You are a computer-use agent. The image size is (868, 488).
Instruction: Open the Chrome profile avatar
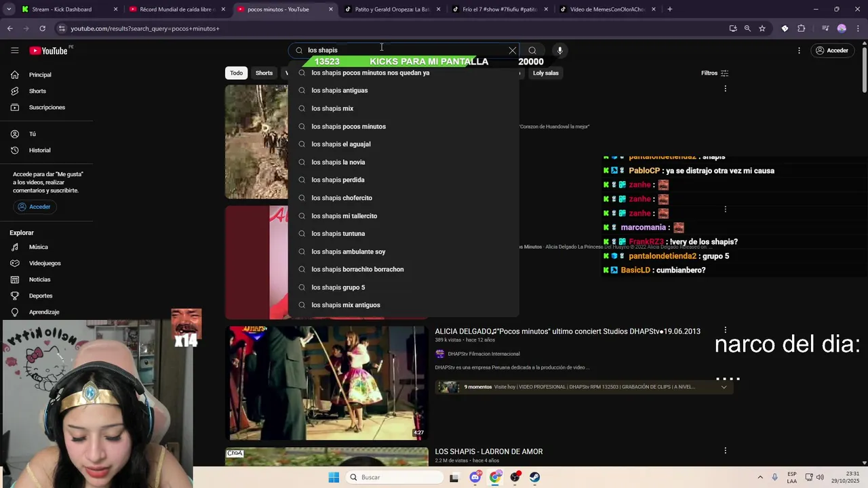point(842,28)
